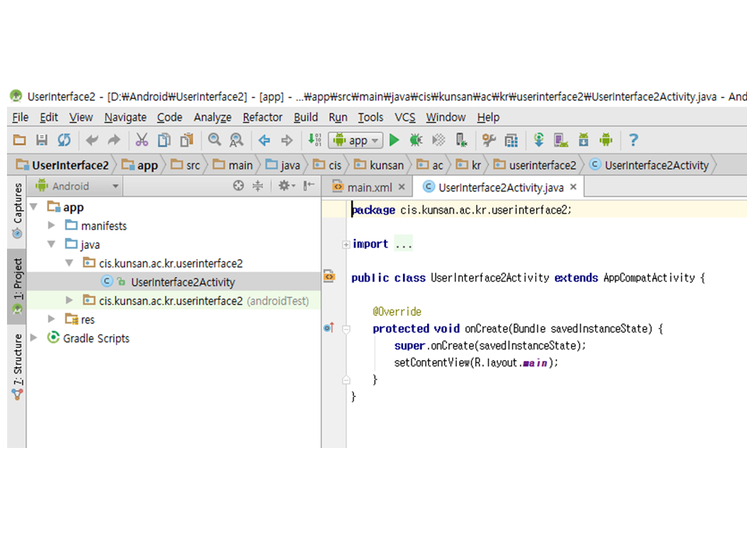Select UserInterface2Activity in the project tree
Viewport: 747px width, 560px height.
click(182, 282)
